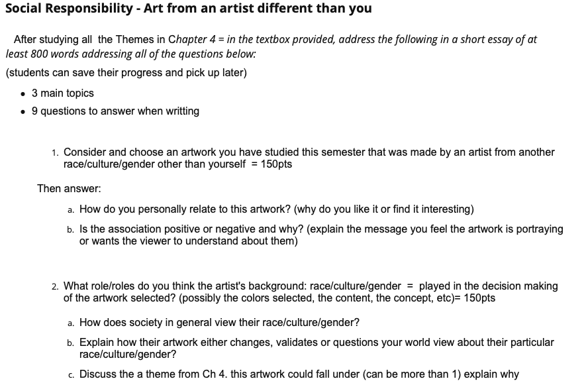Click 'race/culture/gender?' ending sub-question b
This screenshot has width=588, height=389.
128,354
